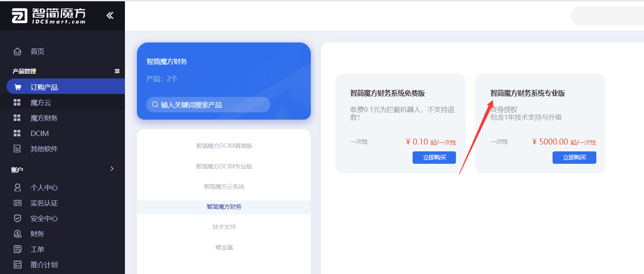
Task: Click the shield icon beside 安全中心
Action: 17,218
